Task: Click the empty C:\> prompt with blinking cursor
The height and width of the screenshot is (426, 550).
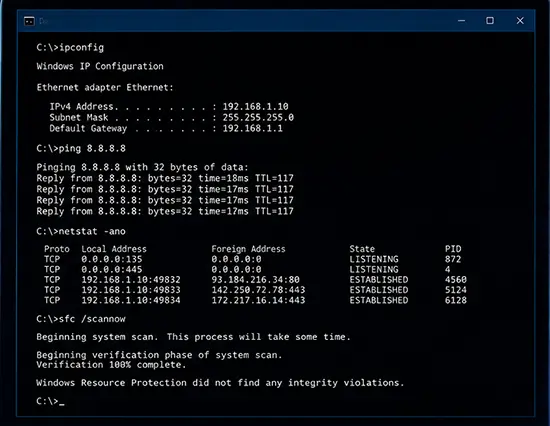Action: 50,401
